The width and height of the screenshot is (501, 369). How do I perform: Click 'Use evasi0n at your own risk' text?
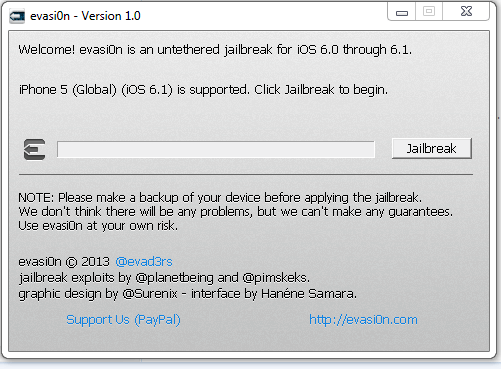[98, 226]
